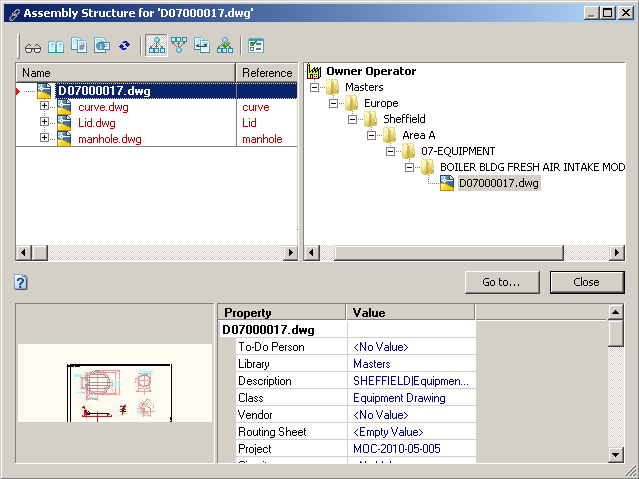Click the Lid.dwg drawing file icon

pos(64,123)
